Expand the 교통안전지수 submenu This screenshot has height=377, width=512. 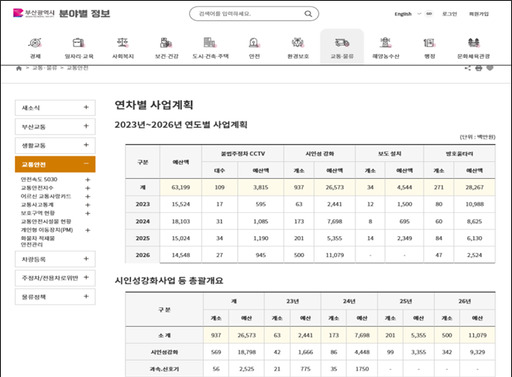point(88,188)
